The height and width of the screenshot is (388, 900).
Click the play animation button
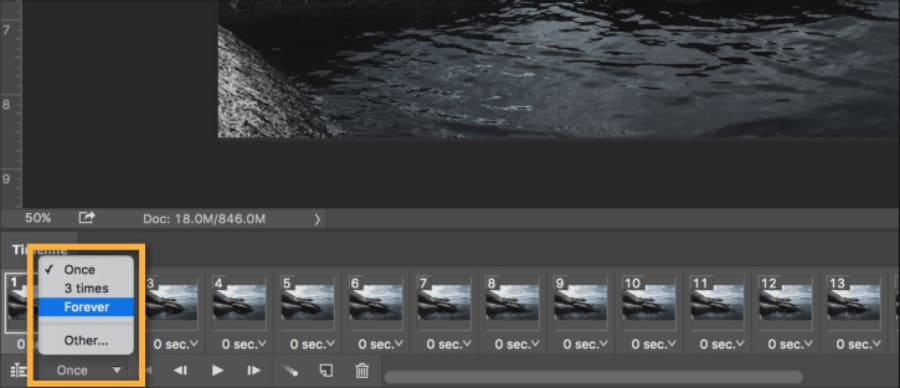(217, 370)
